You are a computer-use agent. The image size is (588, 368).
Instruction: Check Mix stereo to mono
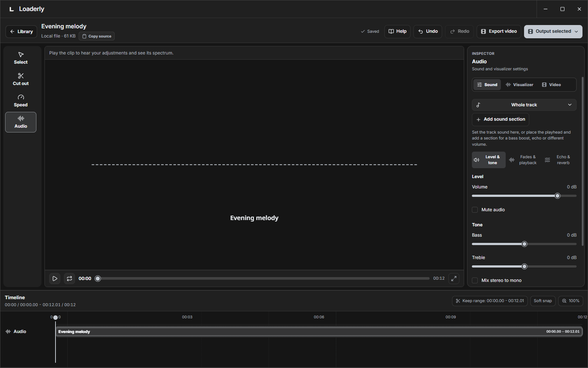(x=475, y=280)
